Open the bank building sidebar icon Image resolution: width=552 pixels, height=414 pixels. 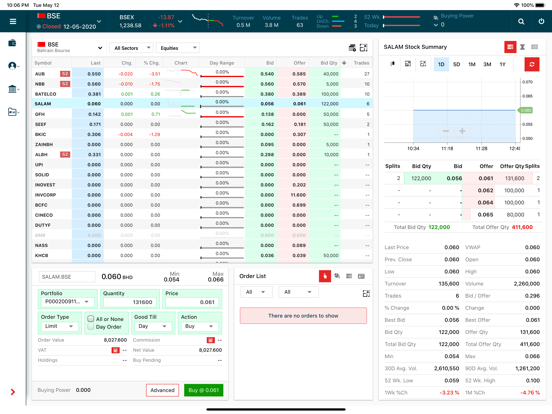[13, 89]
